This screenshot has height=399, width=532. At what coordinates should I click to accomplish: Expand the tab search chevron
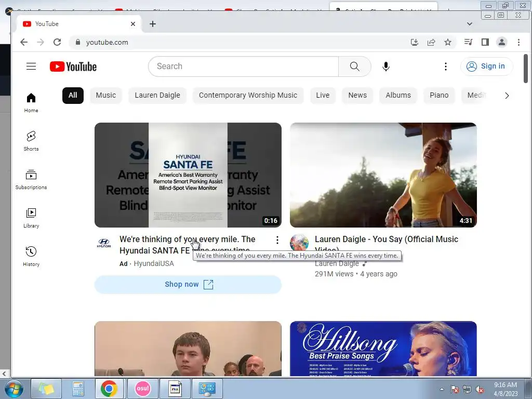coord(470,24)
